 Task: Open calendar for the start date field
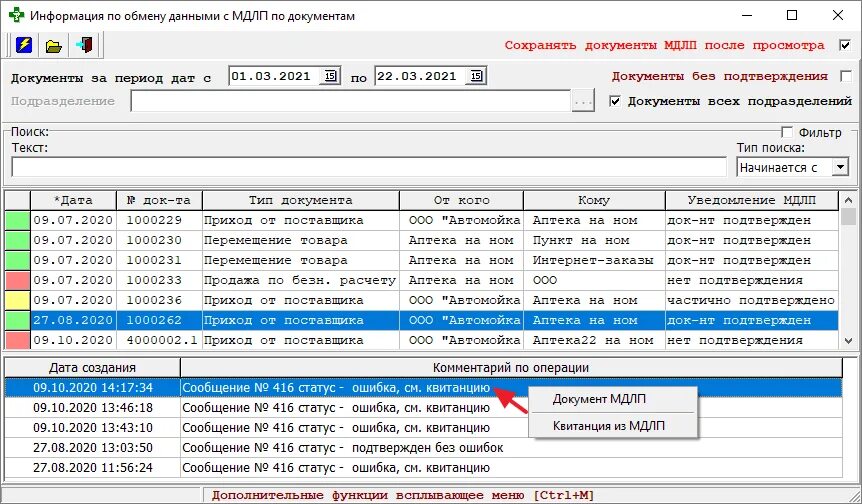point(330,76)
